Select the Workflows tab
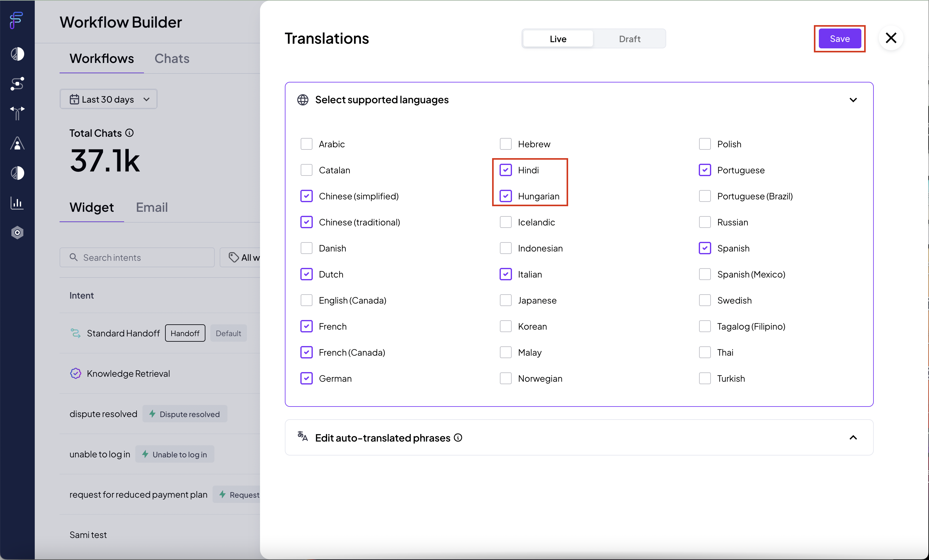This screenshot has height=560, width=929. point(101,58)
